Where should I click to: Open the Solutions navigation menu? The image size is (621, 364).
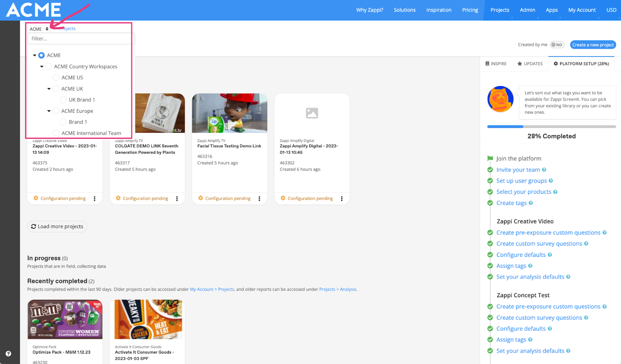pos(404,10)
